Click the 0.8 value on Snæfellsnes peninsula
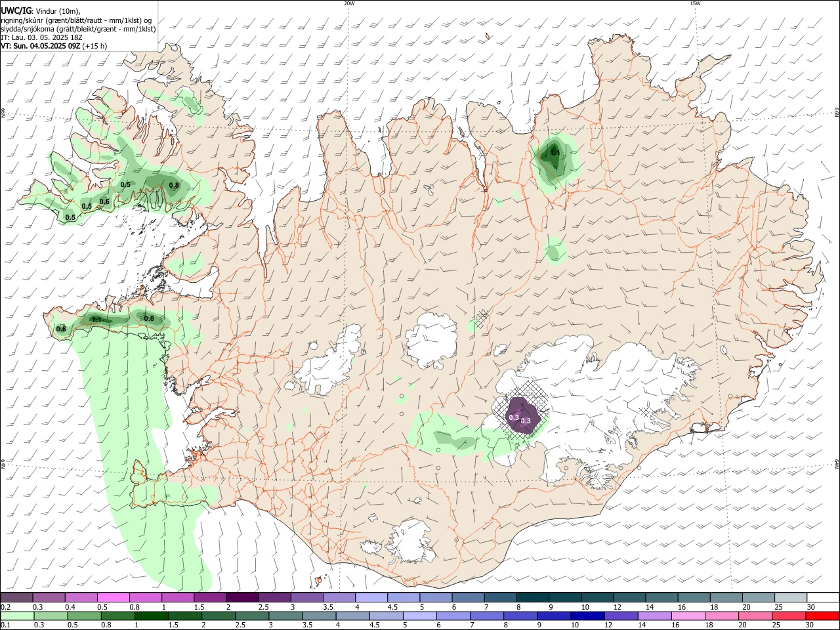840x630 pixels. point(149,319)
